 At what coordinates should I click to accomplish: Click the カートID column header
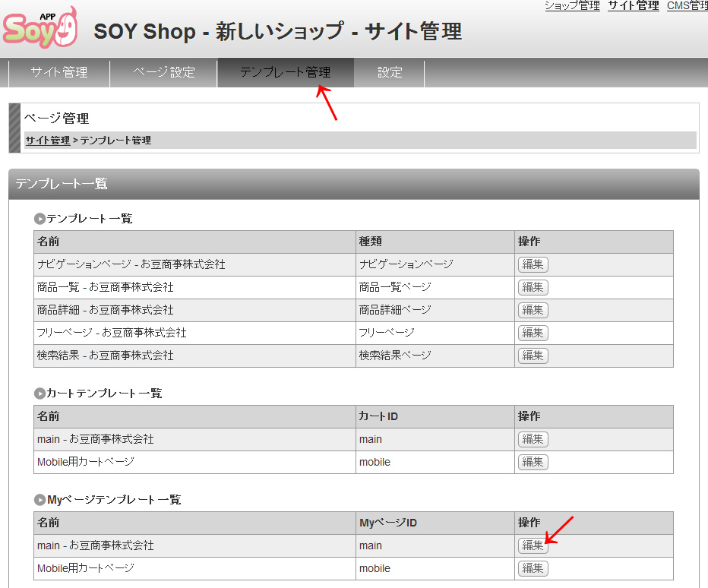(435, 416)
